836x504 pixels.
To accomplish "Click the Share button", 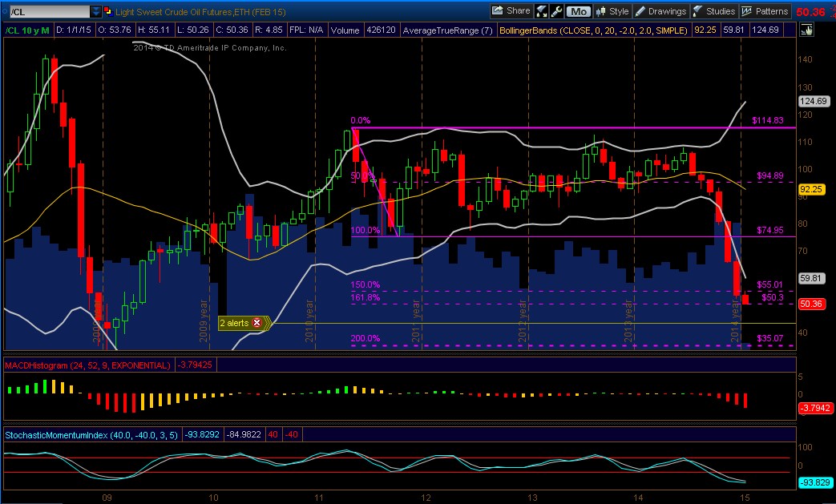I will (x=511, y=10).
